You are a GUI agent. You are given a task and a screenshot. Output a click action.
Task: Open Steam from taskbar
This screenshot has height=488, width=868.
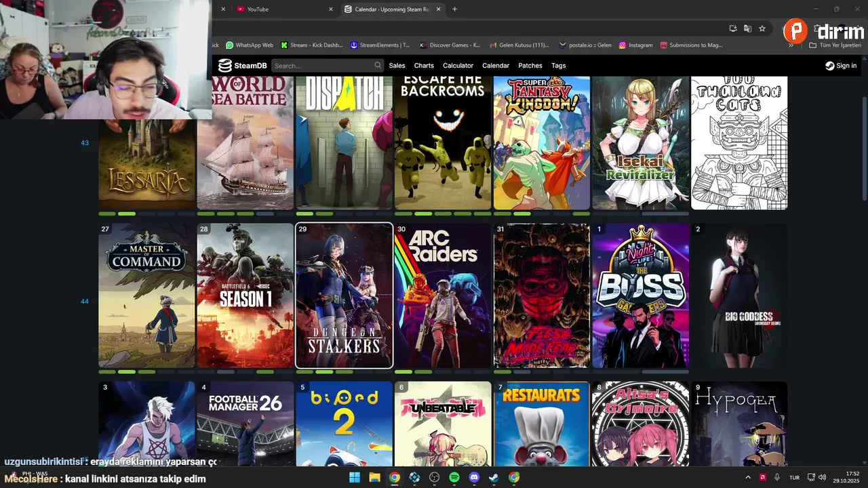[x=494, y=477]
